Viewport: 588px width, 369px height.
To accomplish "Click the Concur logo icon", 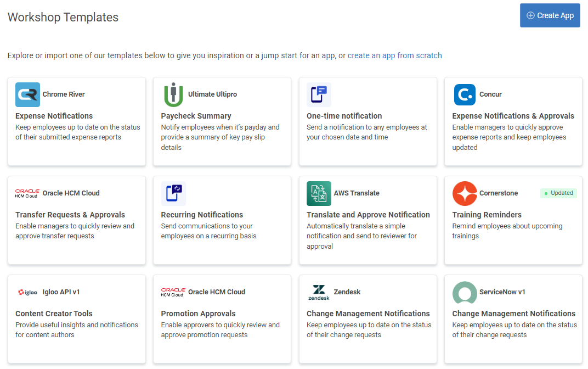I will tap(465, 94).
